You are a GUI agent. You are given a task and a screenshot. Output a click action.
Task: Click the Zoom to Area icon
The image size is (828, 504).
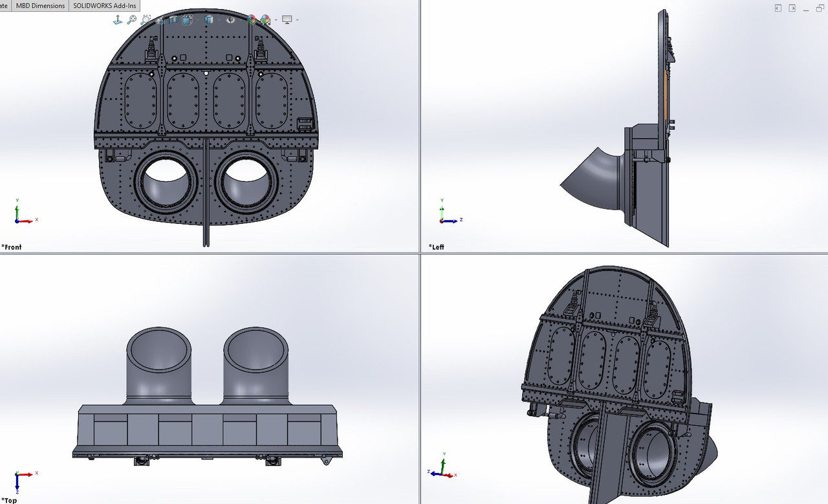[146, 19]
